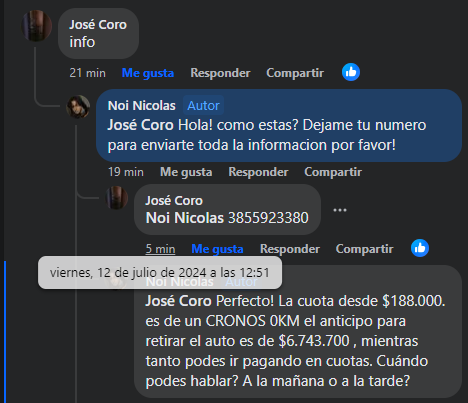
Task: Open José Coro's avatar on the phone number comment
Action: [117, 198]
